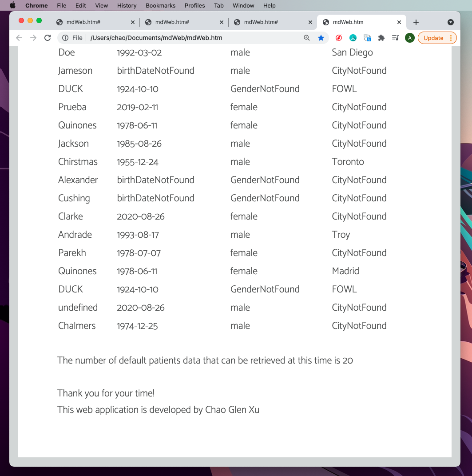Open the teal download extension icon
Image resolution: width=472 pixels, height=476 pixels.
(353, 38)
